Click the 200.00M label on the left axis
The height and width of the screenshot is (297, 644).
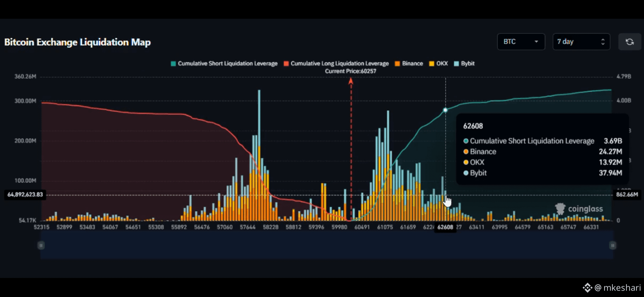point(25,141)
